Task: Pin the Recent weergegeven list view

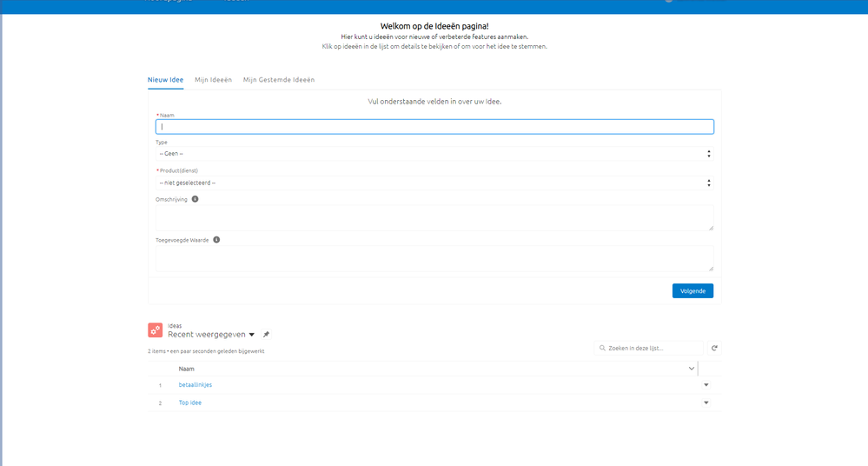Action: (x=266, y=335)
